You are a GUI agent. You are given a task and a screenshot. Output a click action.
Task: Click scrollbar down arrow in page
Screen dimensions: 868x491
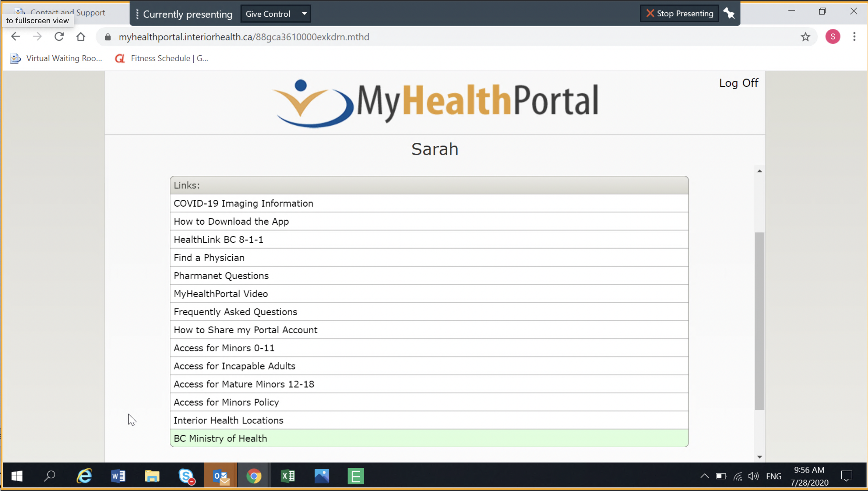pos(759,457)
